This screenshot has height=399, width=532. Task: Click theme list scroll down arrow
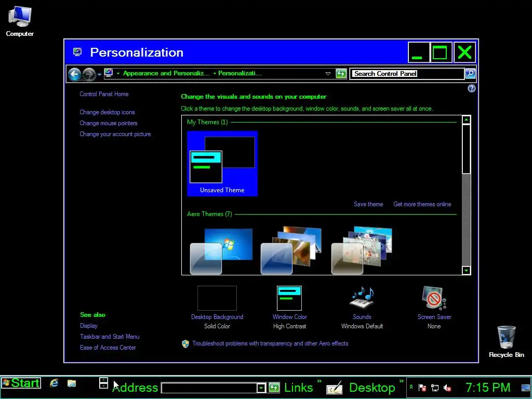[x=466, y=270]
